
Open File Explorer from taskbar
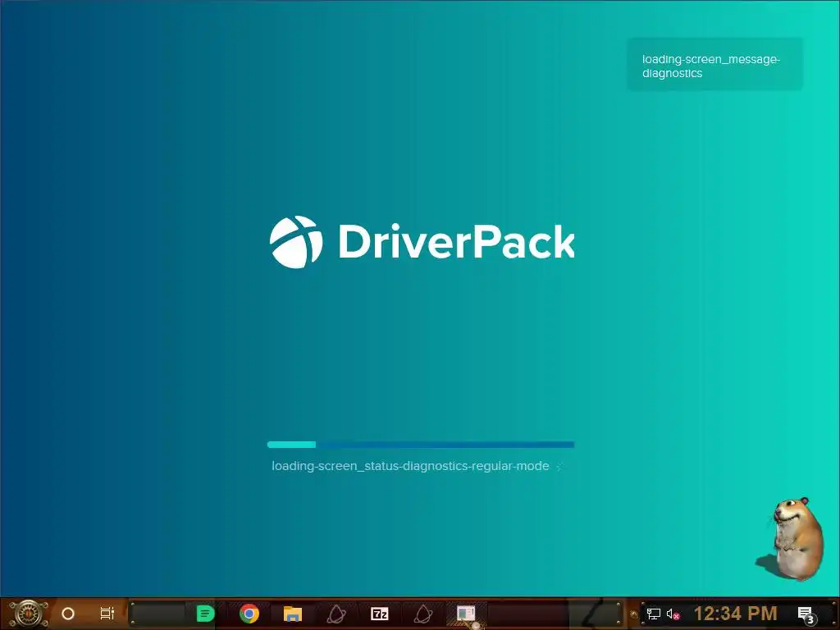click(293, 614)
